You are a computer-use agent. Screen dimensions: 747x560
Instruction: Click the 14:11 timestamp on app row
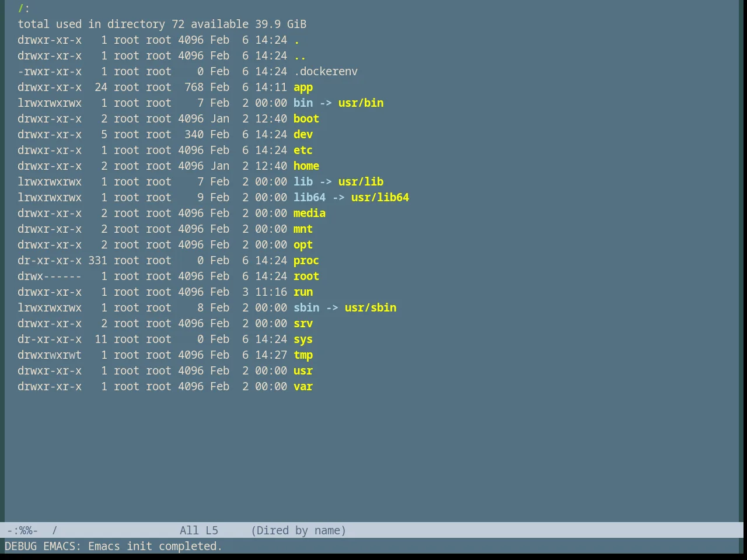(x=271, y=87)
